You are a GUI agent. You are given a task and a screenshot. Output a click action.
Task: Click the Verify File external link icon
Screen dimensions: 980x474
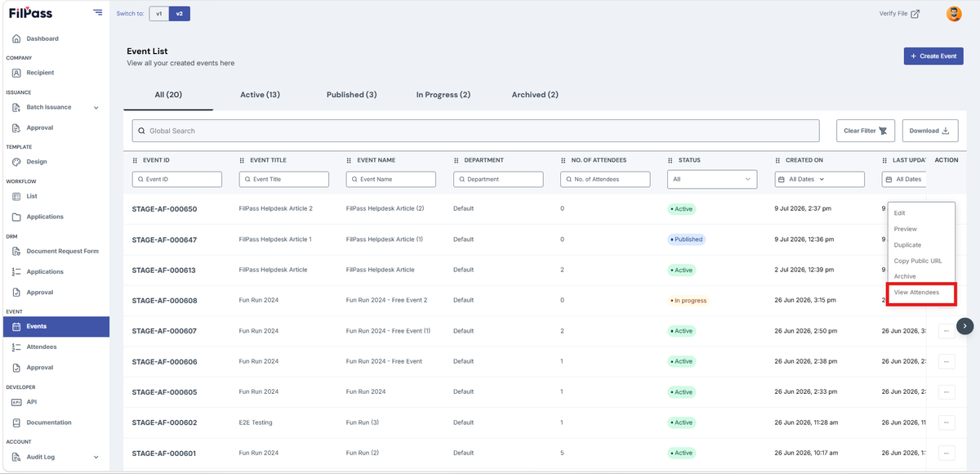[x=915, y=14]
